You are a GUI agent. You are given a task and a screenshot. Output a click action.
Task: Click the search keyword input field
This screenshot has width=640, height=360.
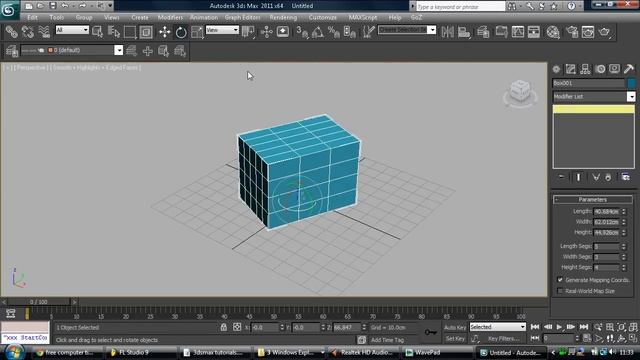point(460,7)
